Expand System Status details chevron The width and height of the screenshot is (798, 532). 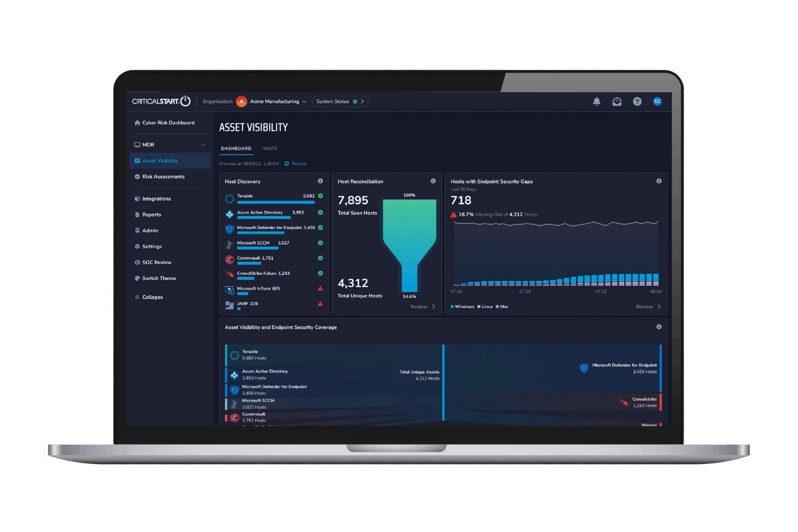[x=362, y=101]
